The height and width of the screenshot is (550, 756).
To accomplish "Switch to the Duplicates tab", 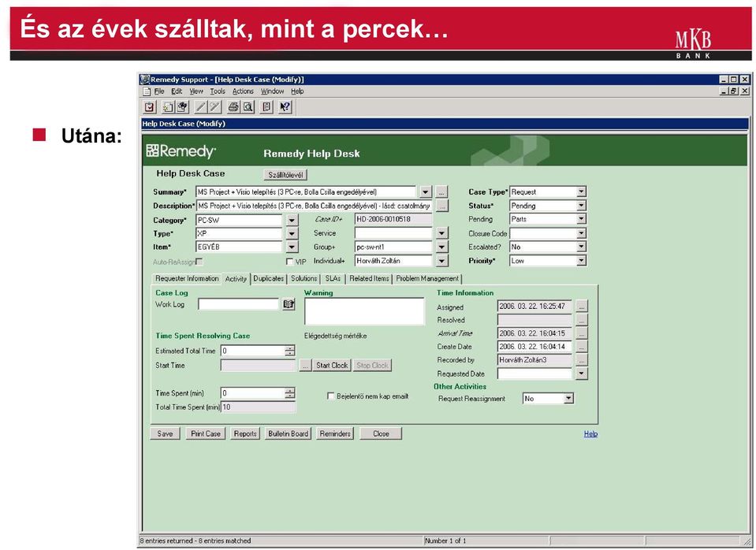I will 269,279.
